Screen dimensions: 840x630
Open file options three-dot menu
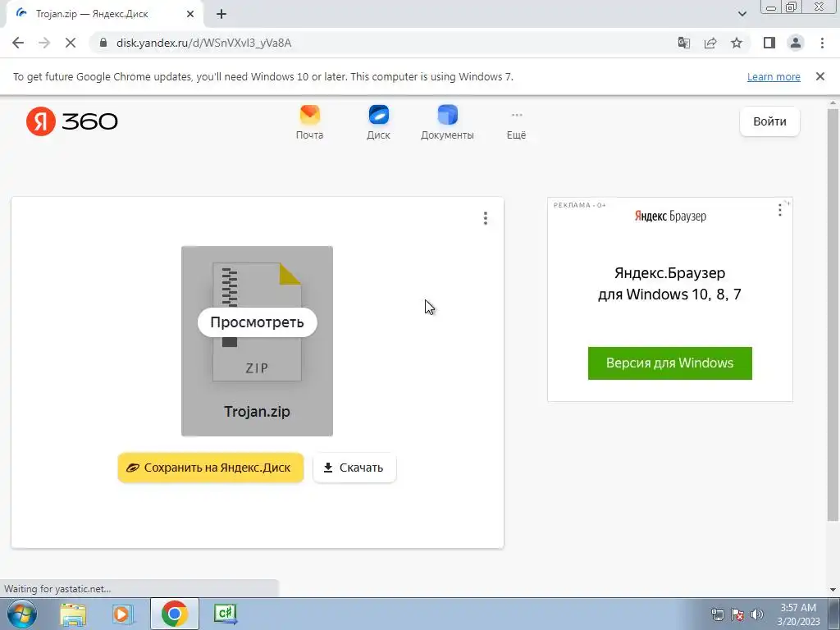(x=486, y=218)
